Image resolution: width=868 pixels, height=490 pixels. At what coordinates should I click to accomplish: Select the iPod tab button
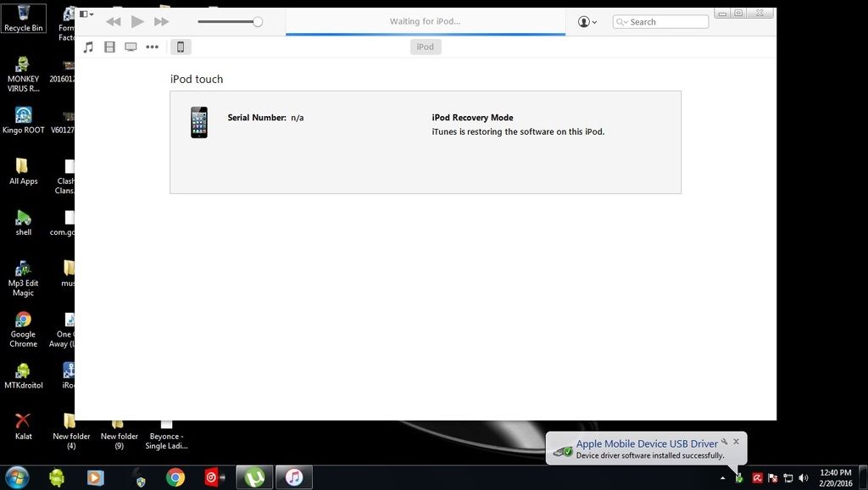[426, 47]
